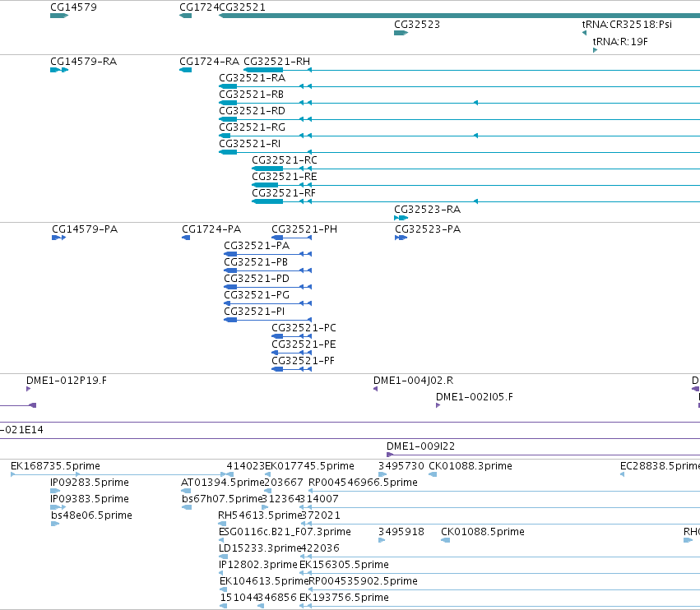This screenshot has height=610, width=700.
Task: Click the EC28838.5prime arrow glyph
Action: (x=623, y=474)
